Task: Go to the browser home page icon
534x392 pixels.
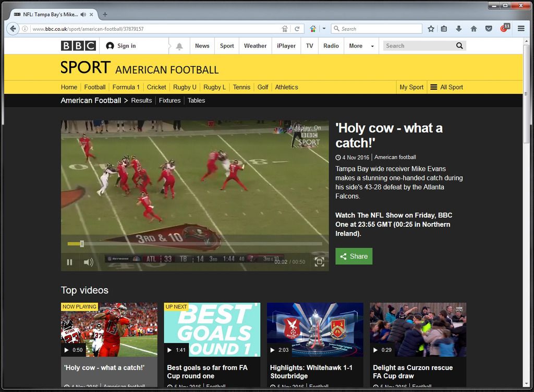Action: pyautogui.click(x=474, y=29)
